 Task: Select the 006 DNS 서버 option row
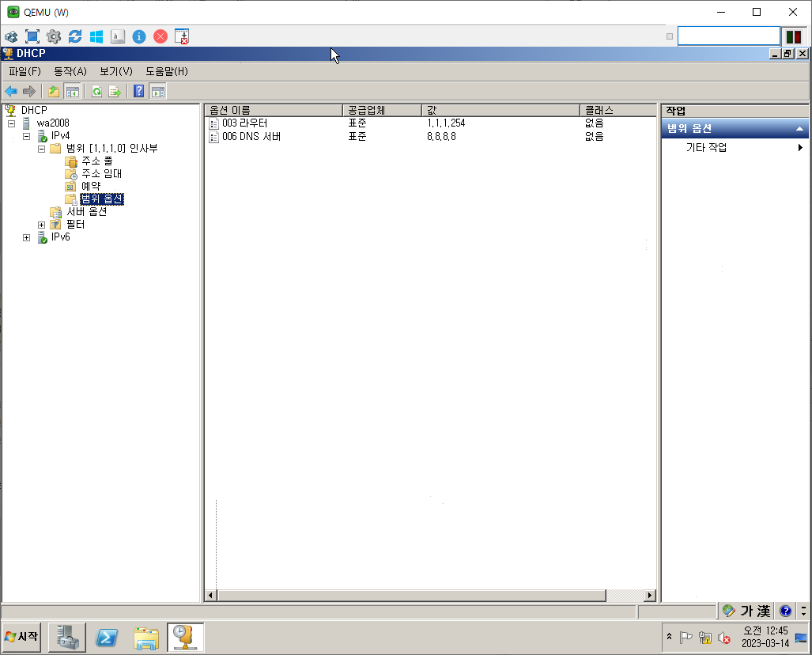[x=251, y=137]
